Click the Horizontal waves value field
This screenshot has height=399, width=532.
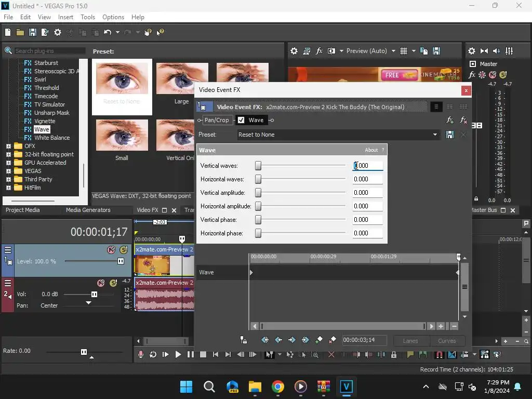(367, 179)
